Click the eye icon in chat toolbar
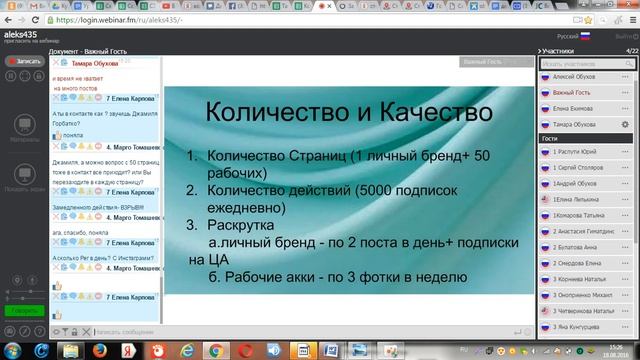The image size is (640, 360). pos(56,332)
